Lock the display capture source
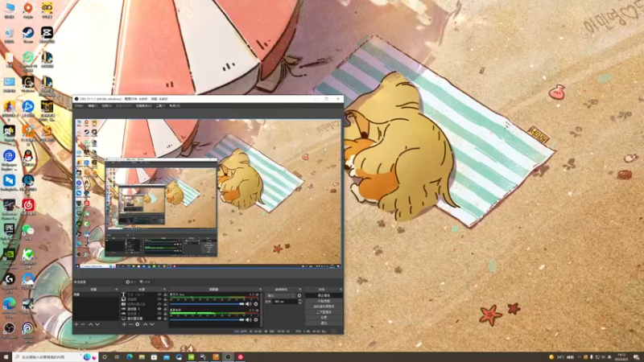 165,319
